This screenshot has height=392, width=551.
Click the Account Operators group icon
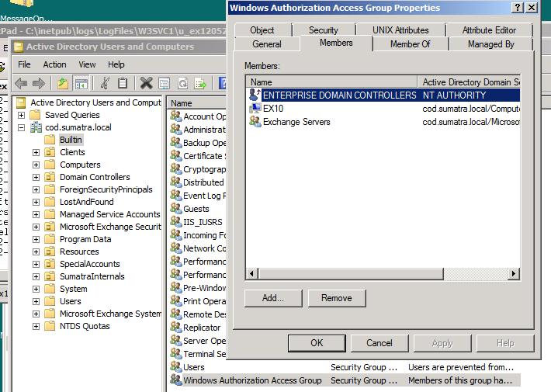click(175, 116)
